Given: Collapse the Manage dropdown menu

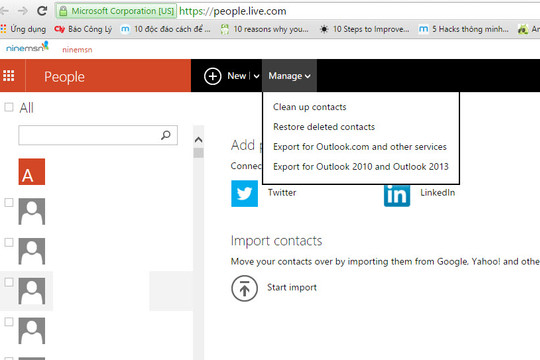Looking at the screenshot, I should (x=289, y=76).
